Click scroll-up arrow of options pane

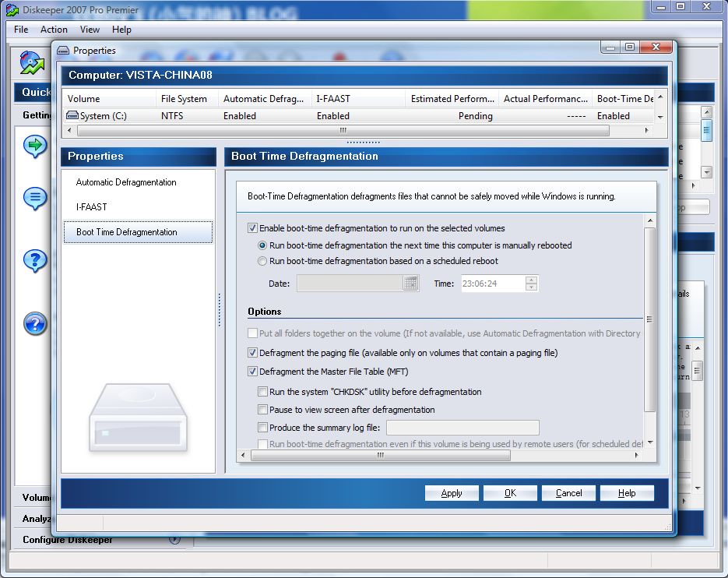pos(650,220)
